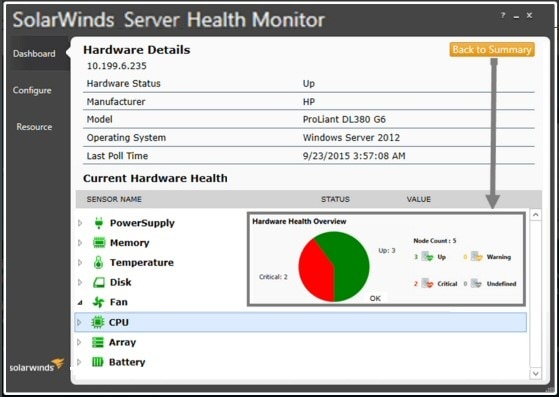Screen dimensions: 559x397
Task: Click the Hardware Health Overview title
Action: click(299, 221)
